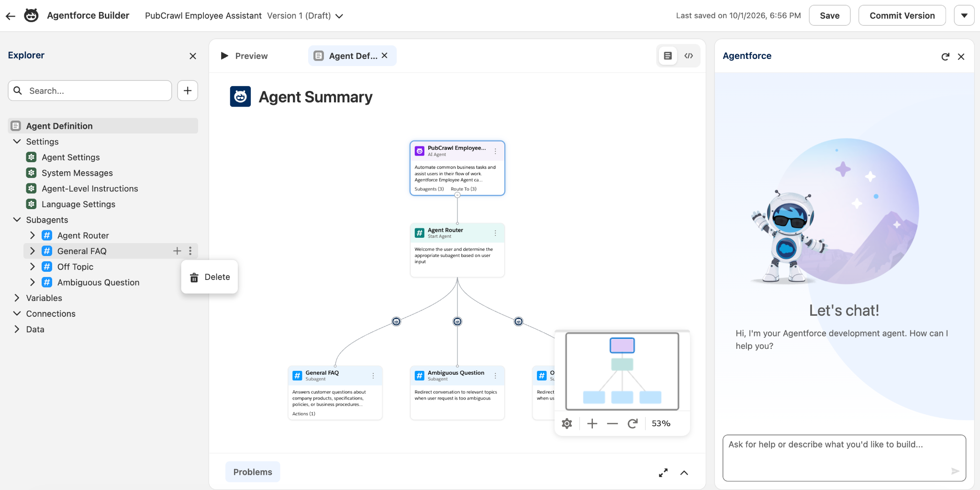Click the Commit Version button

click(902, 15)
